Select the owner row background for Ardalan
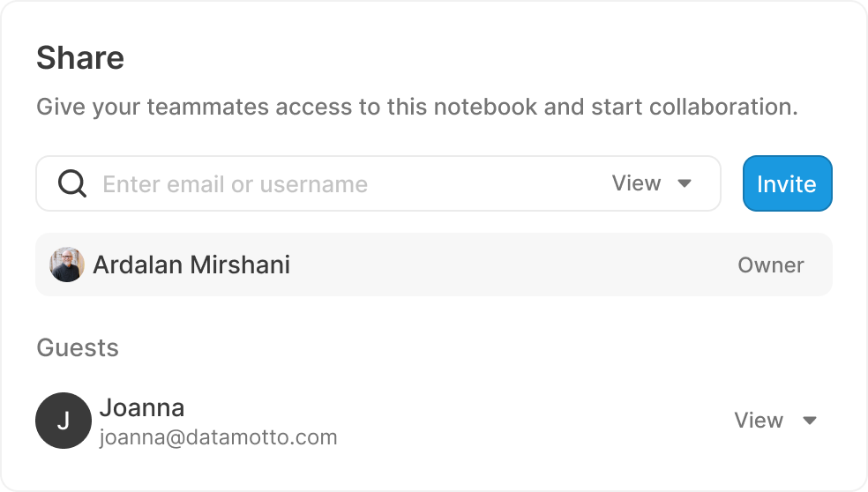Image resolution: width=868 pixels, height=492 pixels. pyautogui.click(x=512, y=265)
